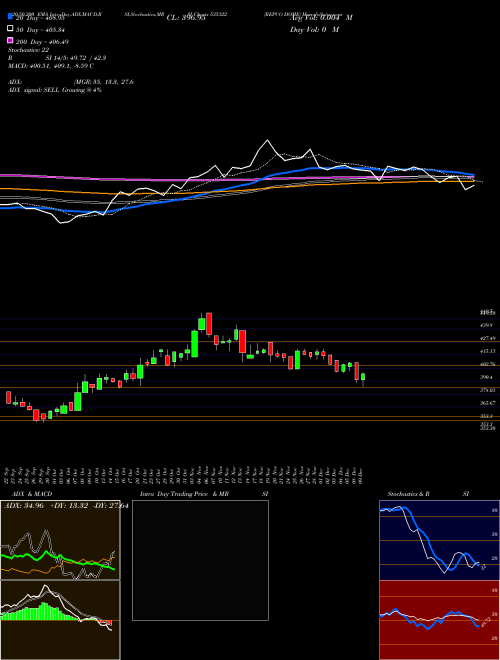Click the RSI 14/3 value line

click(x=57, y=58)
